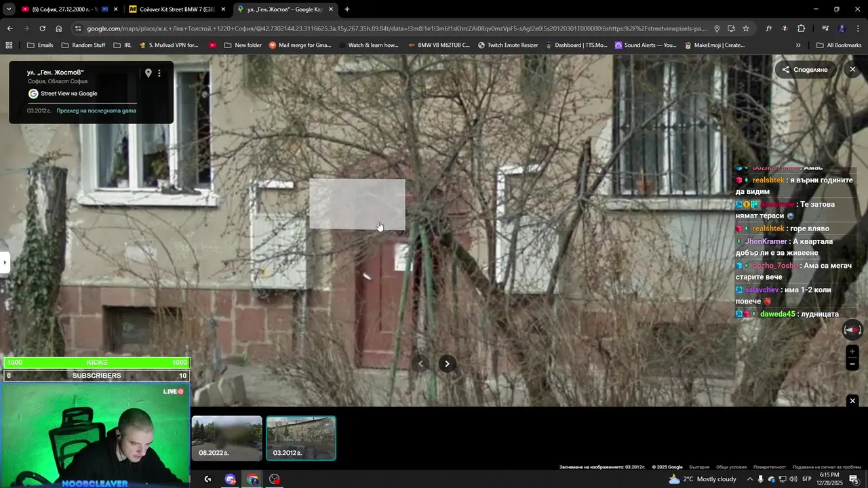Expand the collapsed side panel arrow
The height and width of the screenshot is (488, 868).
coord(4,262)
